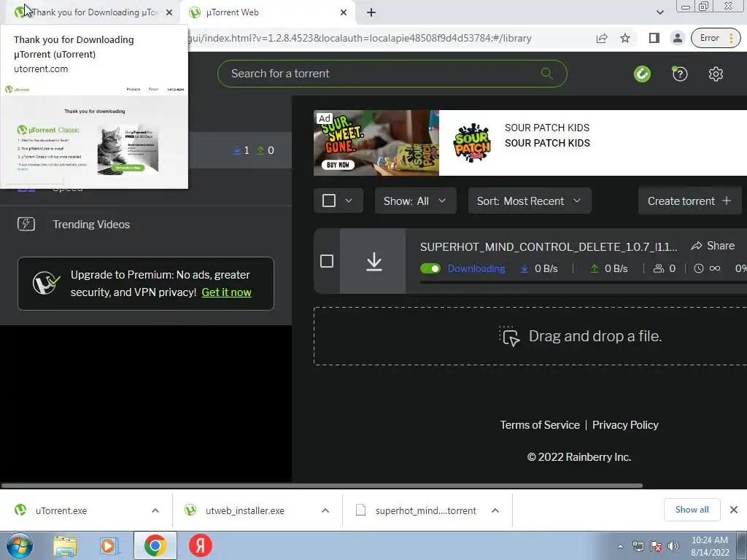Open the settings gear icon
This screenshot has width=747, height=560.
click(716, 74)
